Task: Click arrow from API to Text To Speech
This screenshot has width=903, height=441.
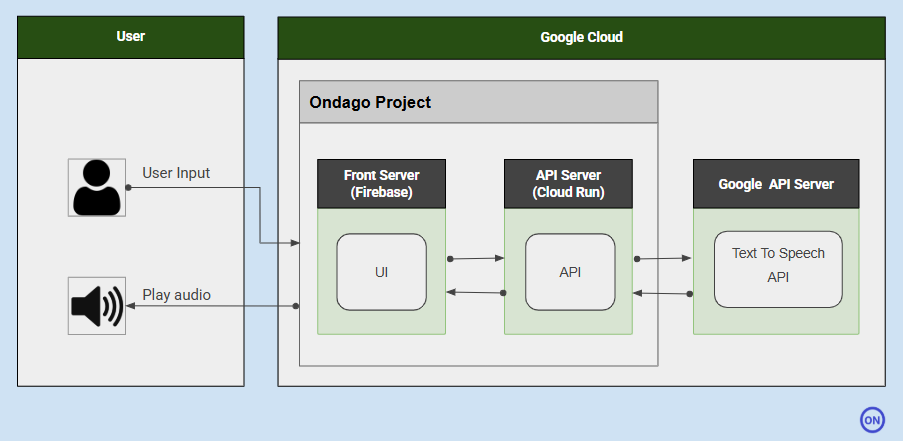Action: [x=662, y=258]
